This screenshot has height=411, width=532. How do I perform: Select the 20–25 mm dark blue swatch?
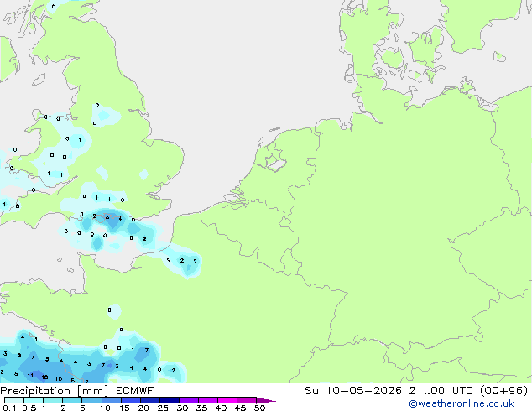pyautogui.click(x=149, y=400)
